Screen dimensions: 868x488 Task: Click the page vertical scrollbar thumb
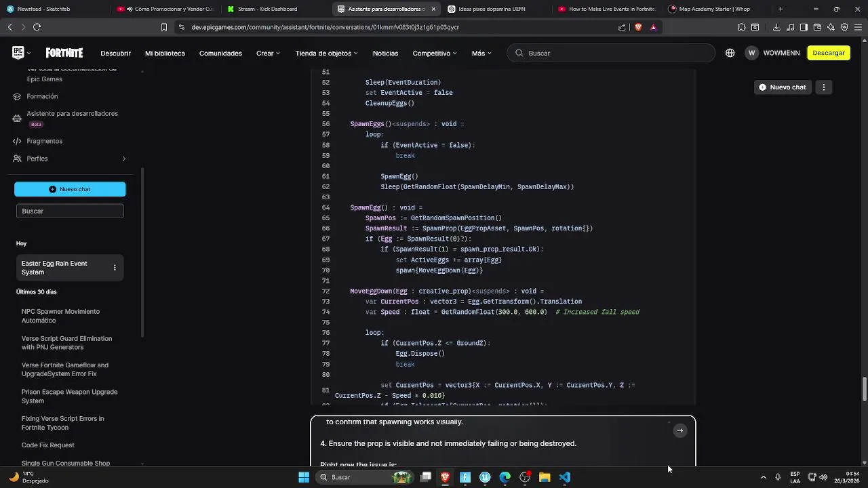pyautogui.click(x=865, y=390)
